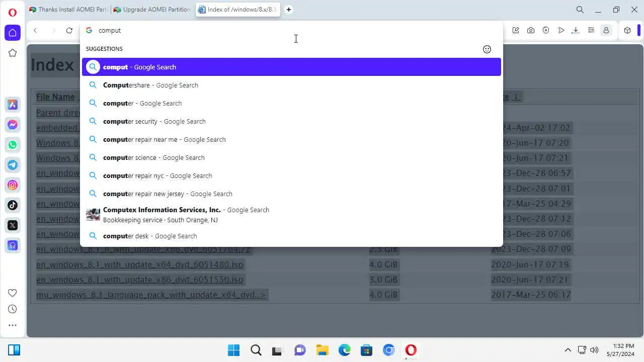Launch Microsoft Edge from taskbar
The height and width of the screenshot is (362, 644).
pyautogui.click(x=345, y=350)
